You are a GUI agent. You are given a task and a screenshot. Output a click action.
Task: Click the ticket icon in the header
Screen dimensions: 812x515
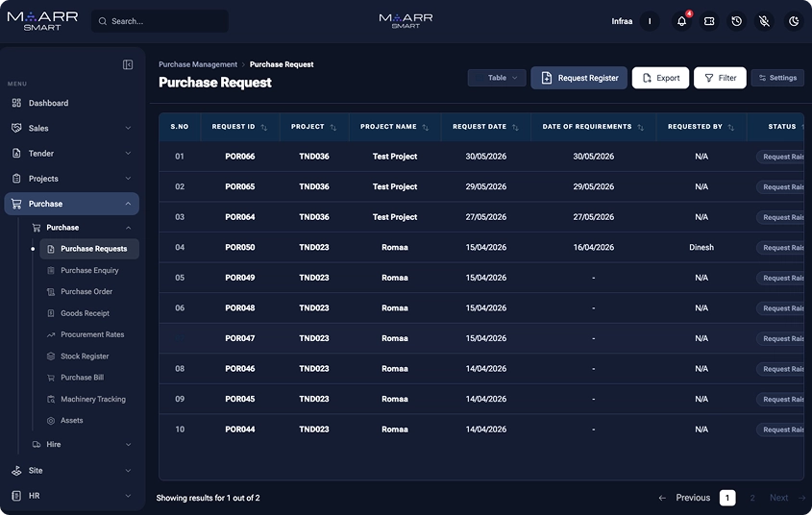point(709,21)
